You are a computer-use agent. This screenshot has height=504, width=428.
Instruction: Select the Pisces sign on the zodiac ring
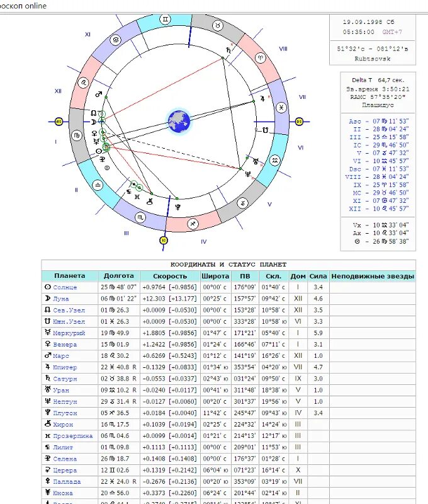point(281,108)
